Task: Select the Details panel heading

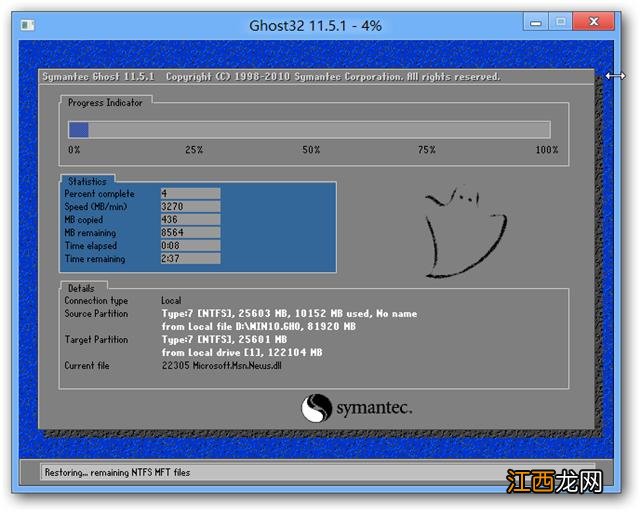Action: (x=81, y=288)
